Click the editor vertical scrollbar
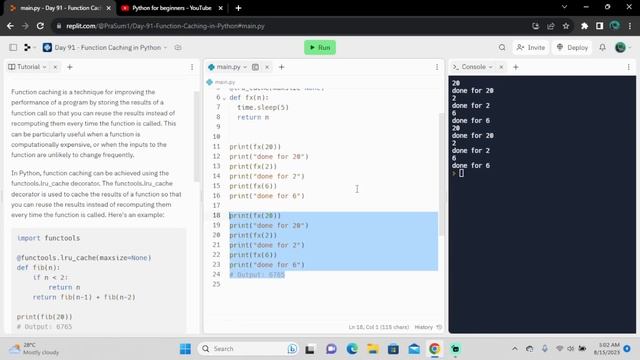The width and height of the screenshot is (640, 360). pos(441,174)
